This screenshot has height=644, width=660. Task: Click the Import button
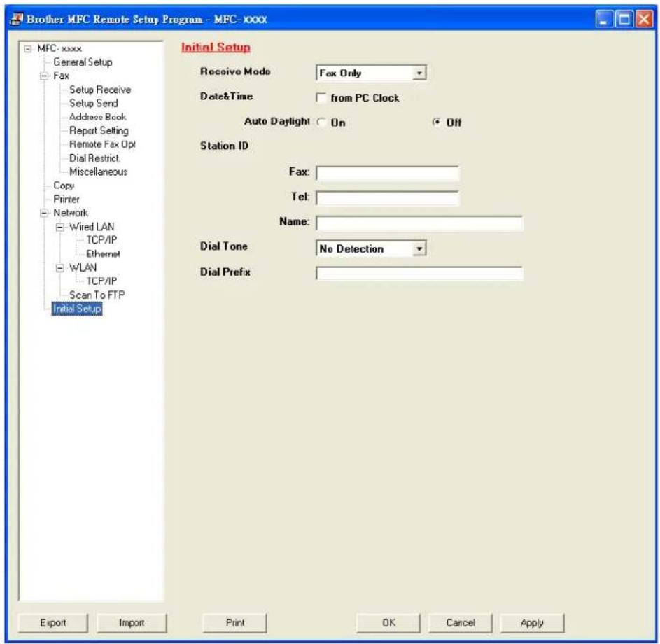pyautogui.click(x=132, y=622)
